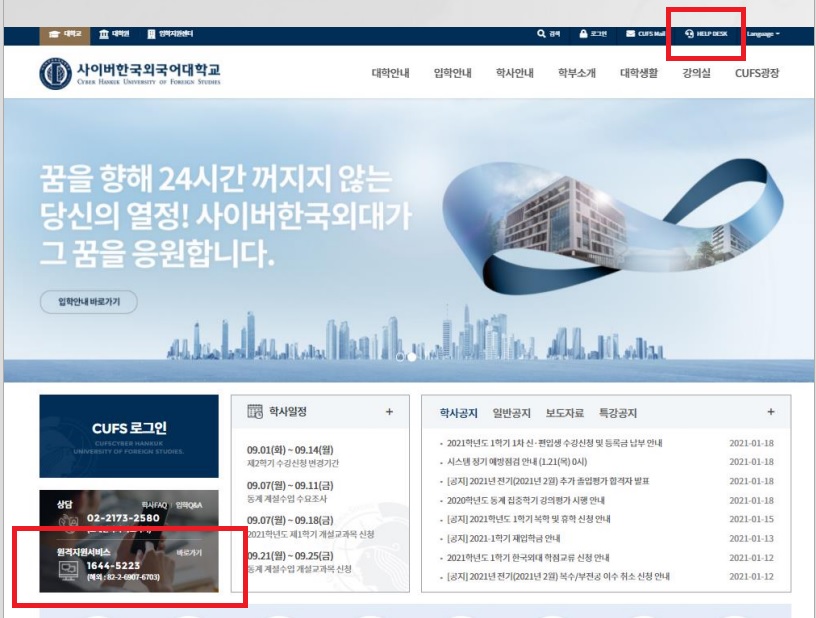816x618 pixels.
Task: Switch to the 보도자료 tab
Action: (x=565, y=413)
